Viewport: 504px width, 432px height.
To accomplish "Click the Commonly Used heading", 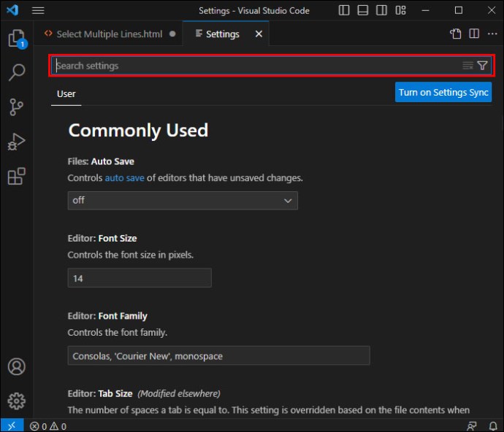I will point(138,131).
